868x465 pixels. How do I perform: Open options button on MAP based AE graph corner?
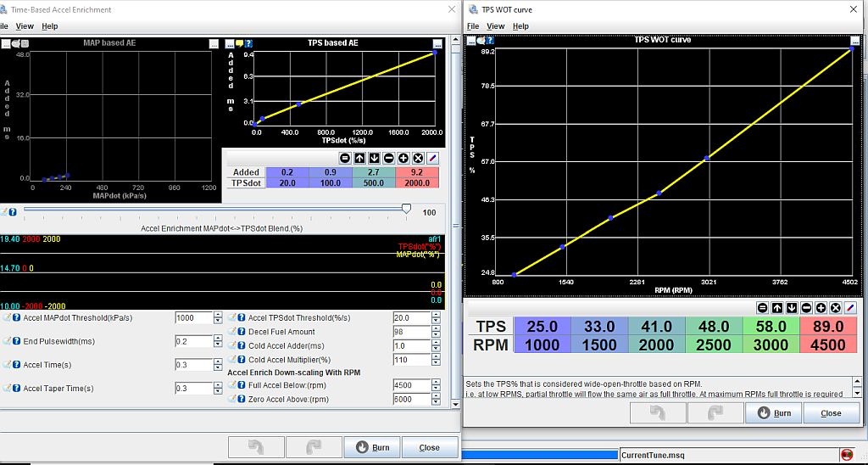click(214, 43)
